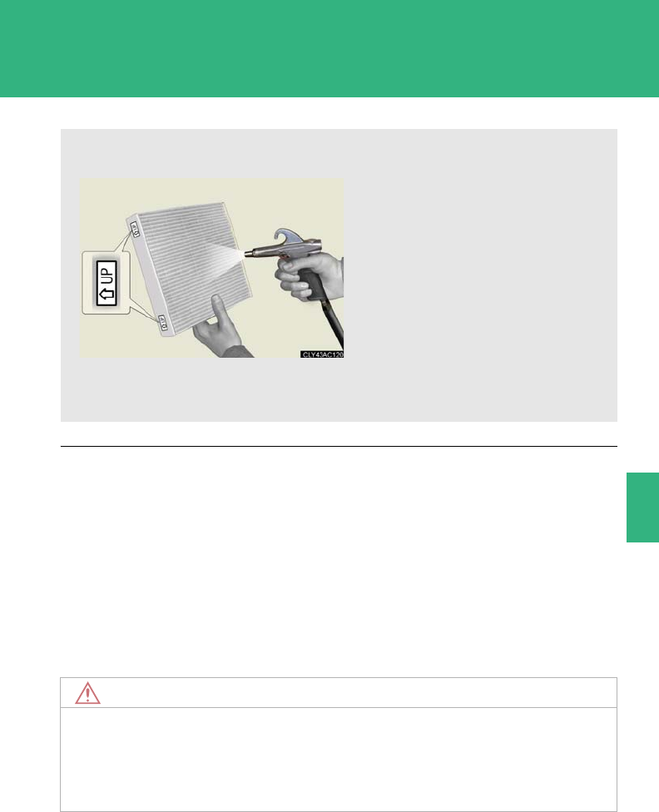Click the green header banner
The image size is (659, 812).
coord(329,49)
